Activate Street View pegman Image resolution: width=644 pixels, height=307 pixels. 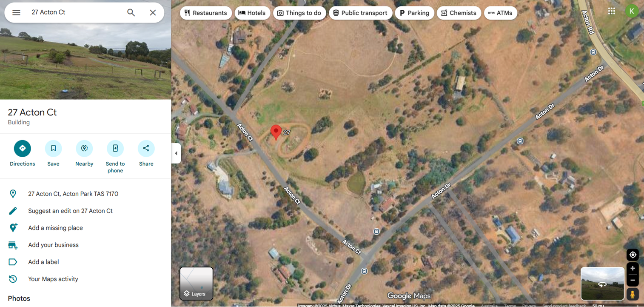click(633, 294)
